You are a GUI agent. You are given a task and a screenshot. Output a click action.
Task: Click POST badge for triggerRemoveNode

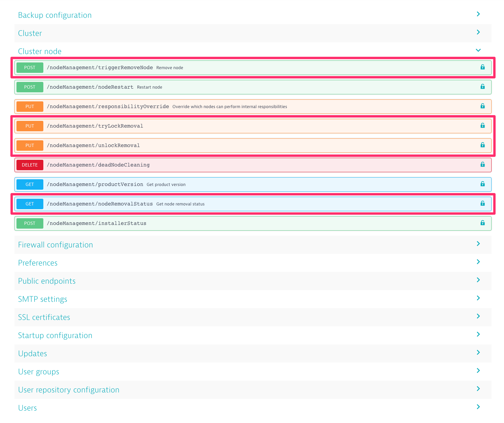click(x=30, y=67)
